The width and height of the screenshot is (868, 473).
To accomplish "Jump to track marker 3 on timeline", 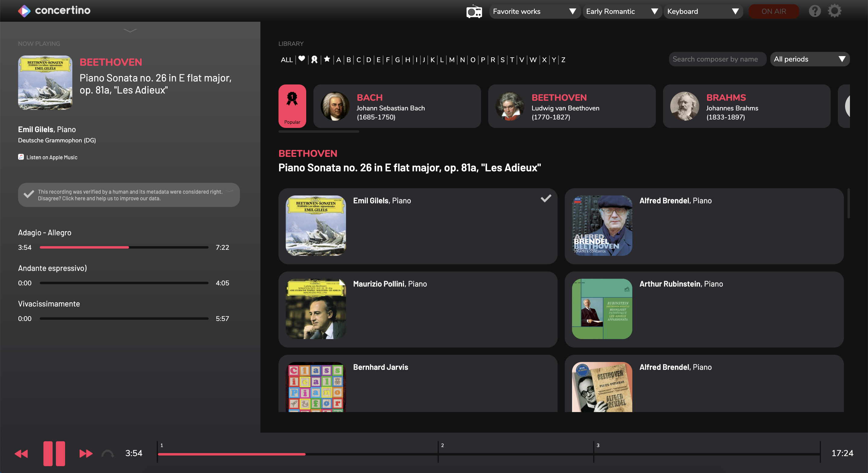I will tap(598, 445).
